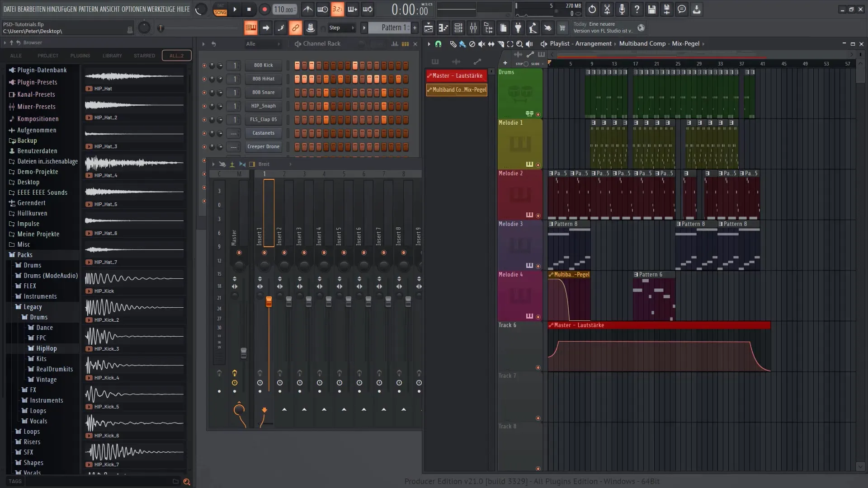Image resolution: width=868 pixels, height=488 pixels.
Task: Open the Playlist options menu arrow
Action: tap(429, 44)
